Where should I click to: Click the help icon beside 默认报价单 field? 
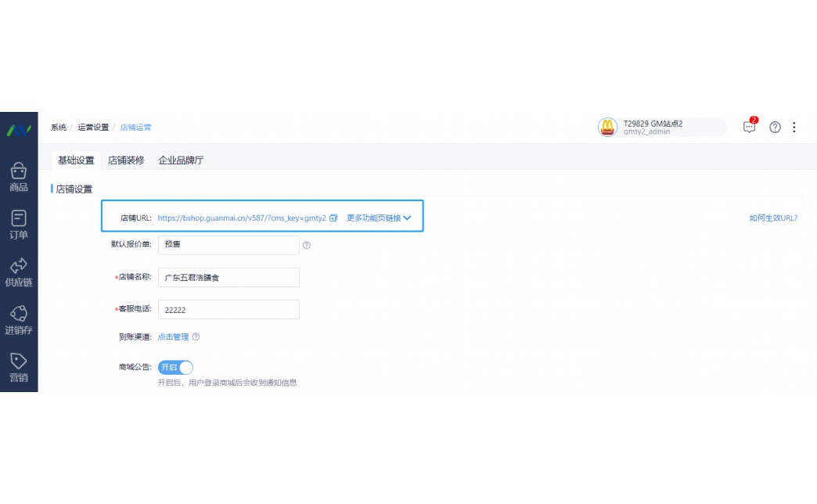(x=306, y=245)
